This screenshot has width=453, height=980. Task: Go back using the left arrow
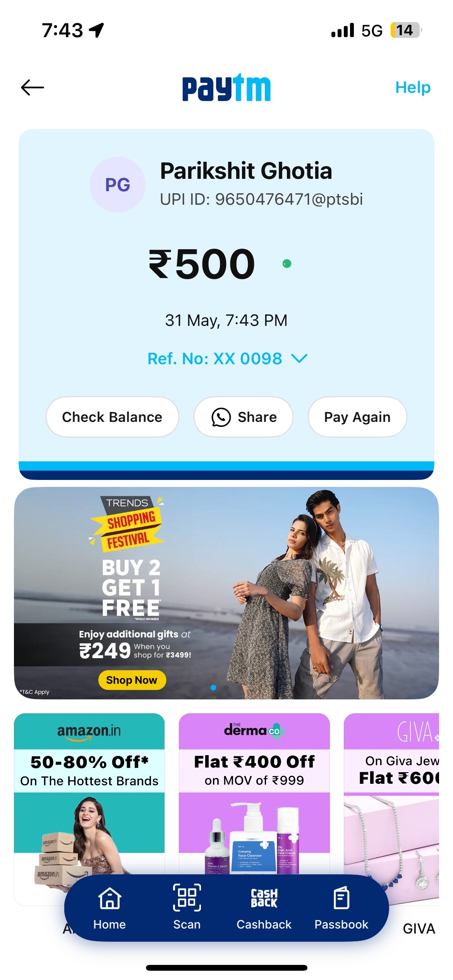[x=33, y=87]
